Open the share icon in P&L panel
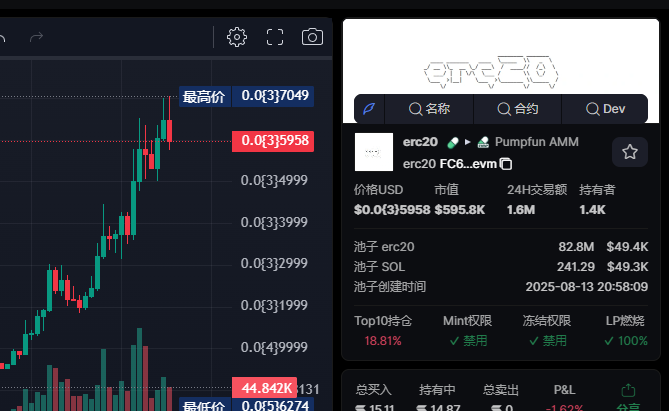669x411 pixels. coord(628,390)
